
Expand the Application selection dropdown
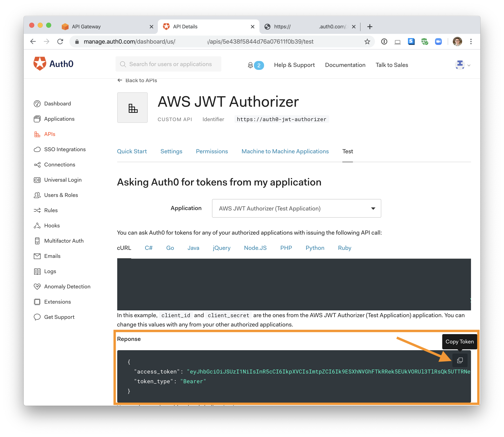tap(296, 209)
